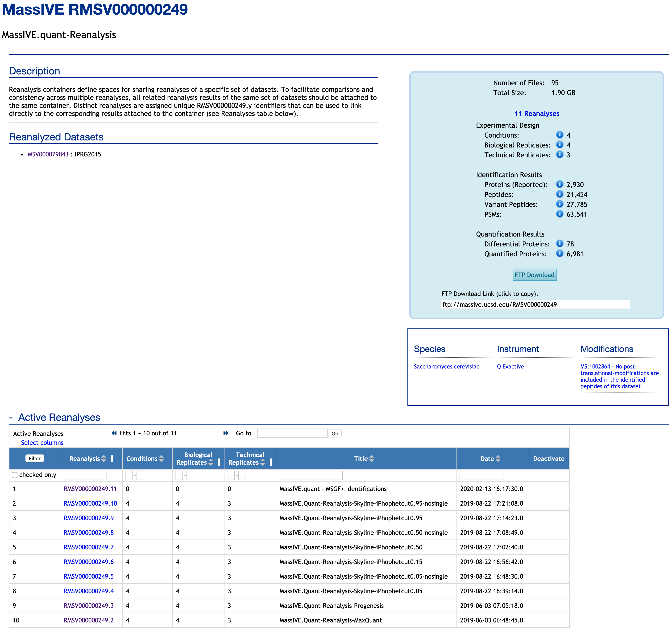Viewport: 672px width, 630px height.
Task: Enable the 'checked only' checkbox
Action: tap(15, 475)
